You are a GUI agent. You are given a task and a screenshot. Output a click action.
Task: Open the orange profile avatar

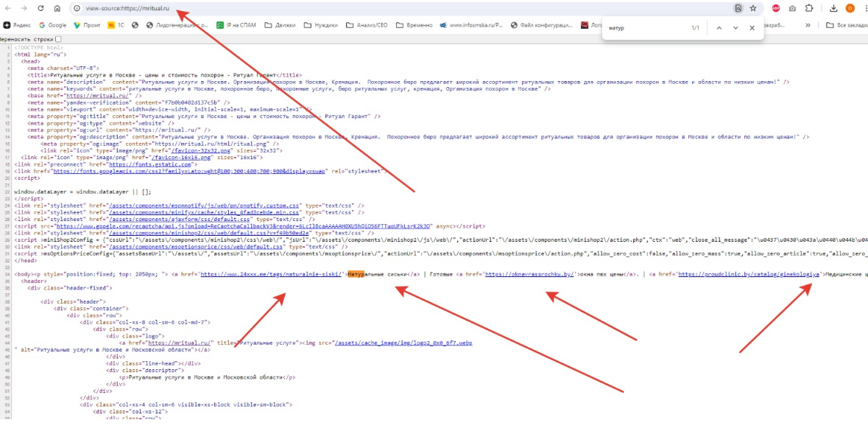pyautogui.click(x=850, y=8)
